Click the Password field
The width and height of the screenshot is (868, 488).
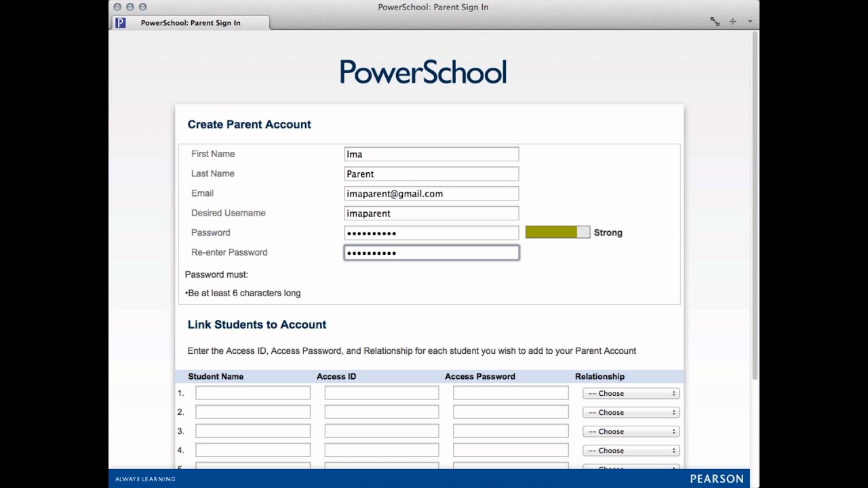tap(431, 233)
